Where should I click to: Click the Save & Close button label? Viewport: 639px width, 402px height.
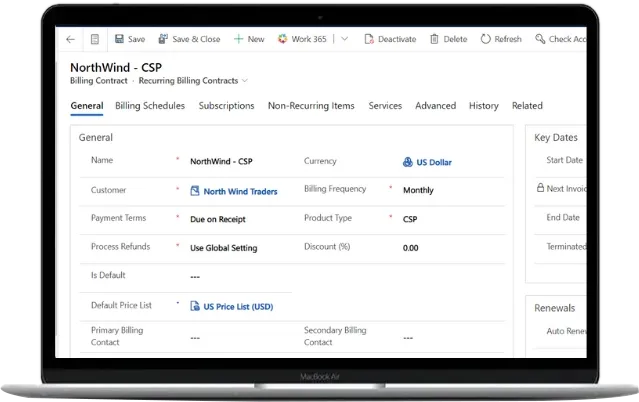pyautogui.click(x=196, y=39)
